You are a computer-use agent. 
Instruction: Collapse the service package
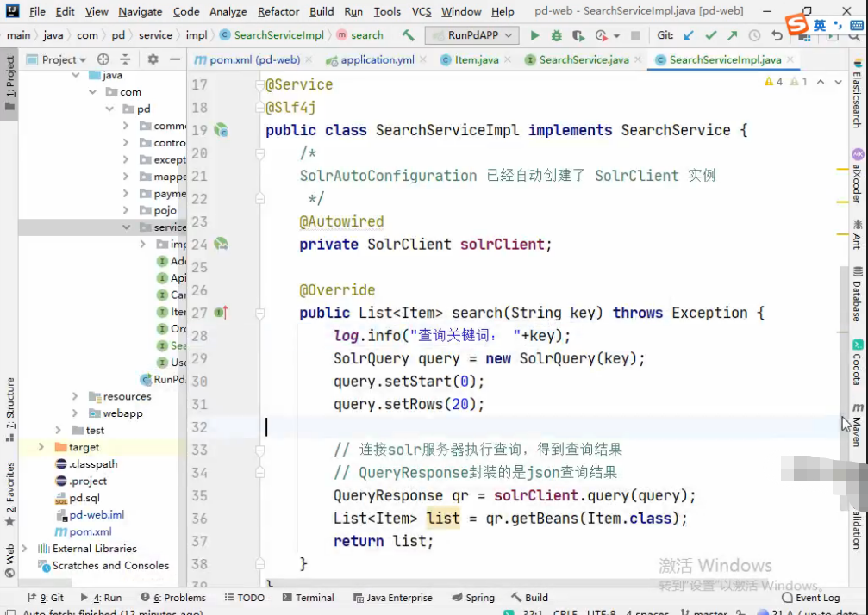(x=126, y=227)
